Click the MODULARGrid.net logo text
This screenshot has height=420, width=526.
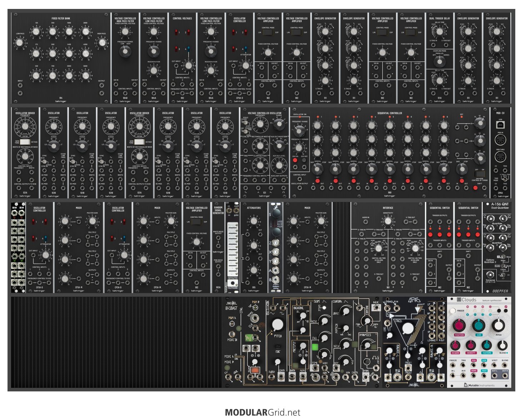click(x=263, y=412)
